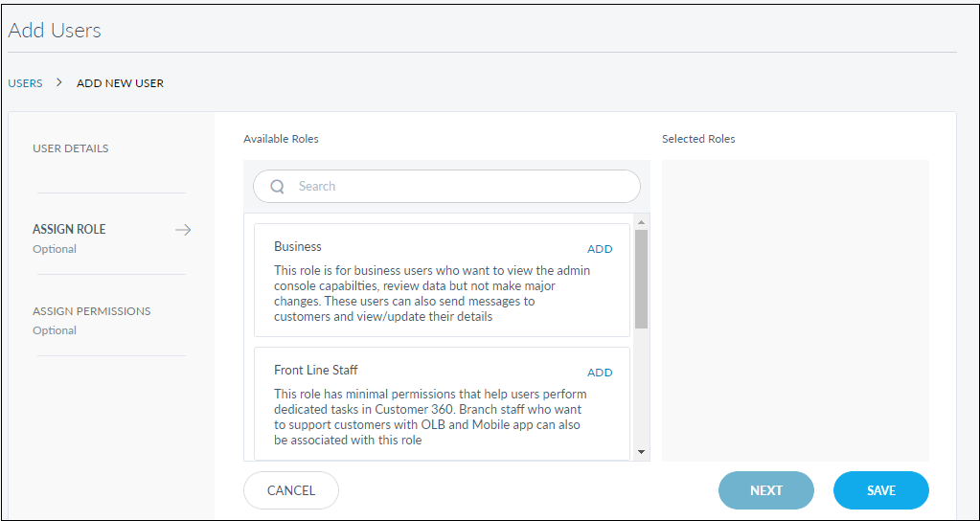Click the search magnifier icon

(x=277, y=187)
